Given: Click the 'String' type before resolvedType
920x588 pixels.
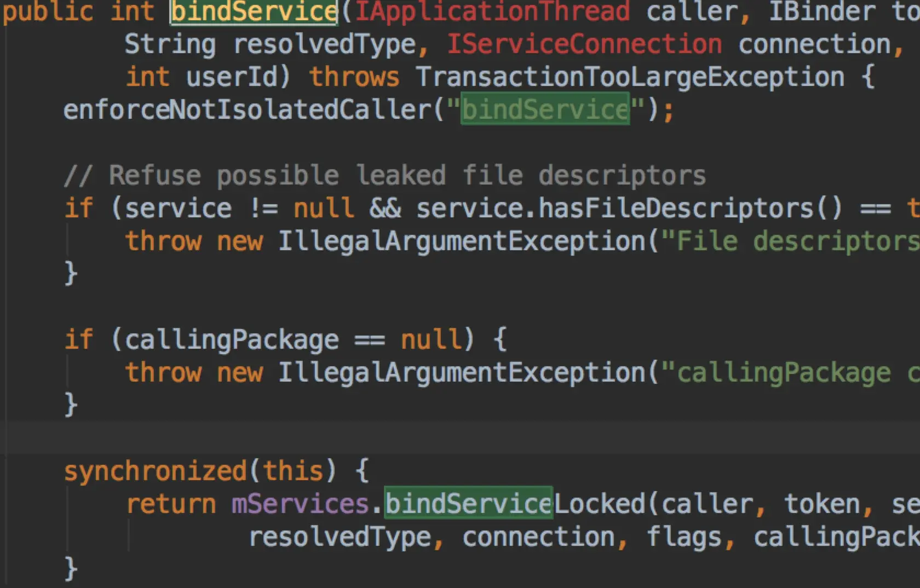Looking at the screenshot, I should [x=170, y=44].
